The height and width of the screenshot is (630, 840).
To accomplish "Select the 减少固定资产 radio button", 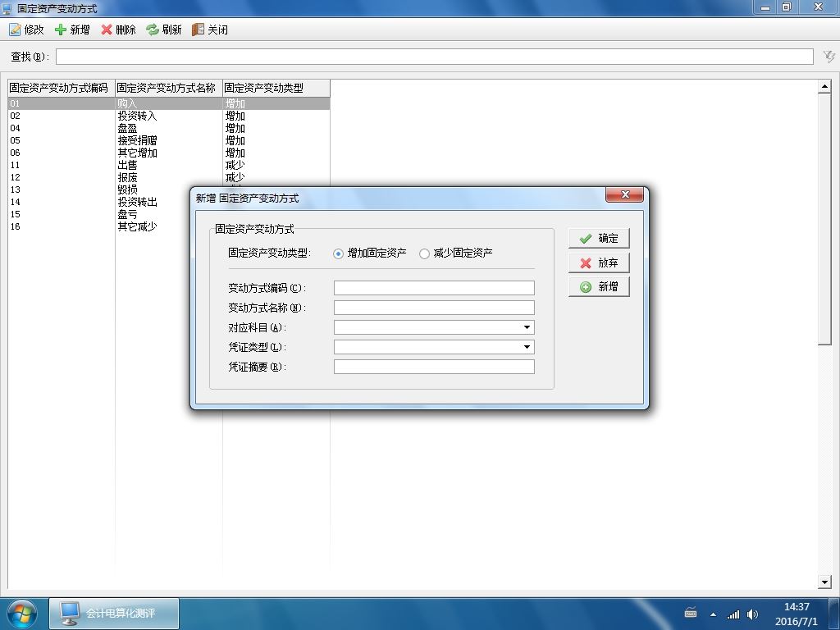I will [424, 253].
